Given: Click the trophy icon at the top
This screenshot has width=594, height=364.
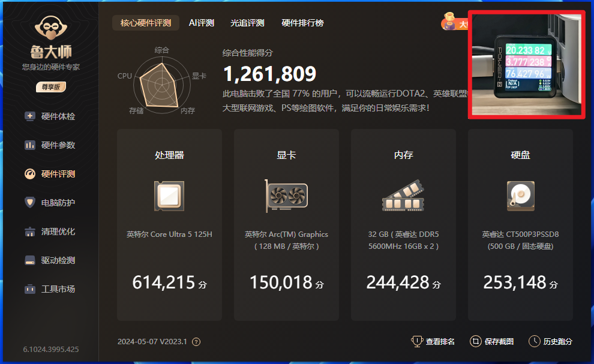Looking at the screenshot, I should (x=449, y=21).
